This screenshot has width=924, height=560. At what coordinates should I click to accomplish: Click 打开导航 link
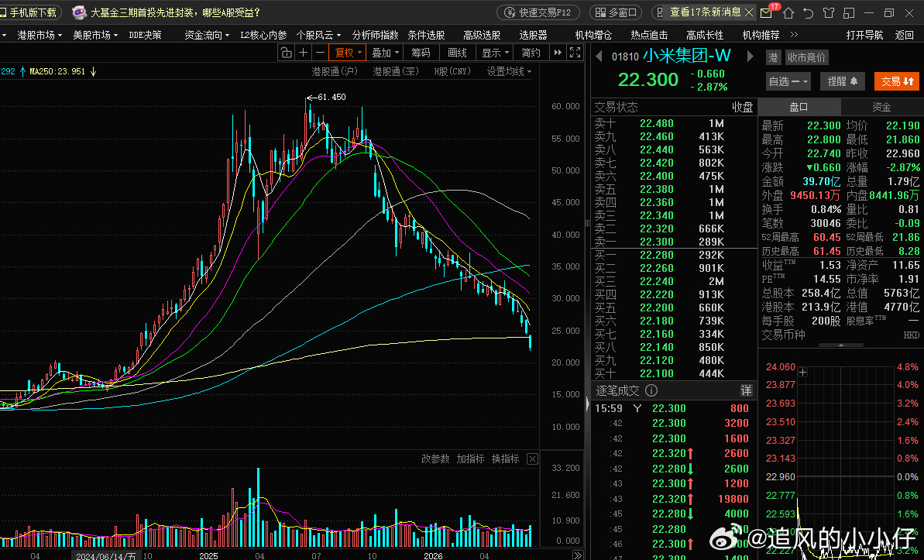[864, 35]
